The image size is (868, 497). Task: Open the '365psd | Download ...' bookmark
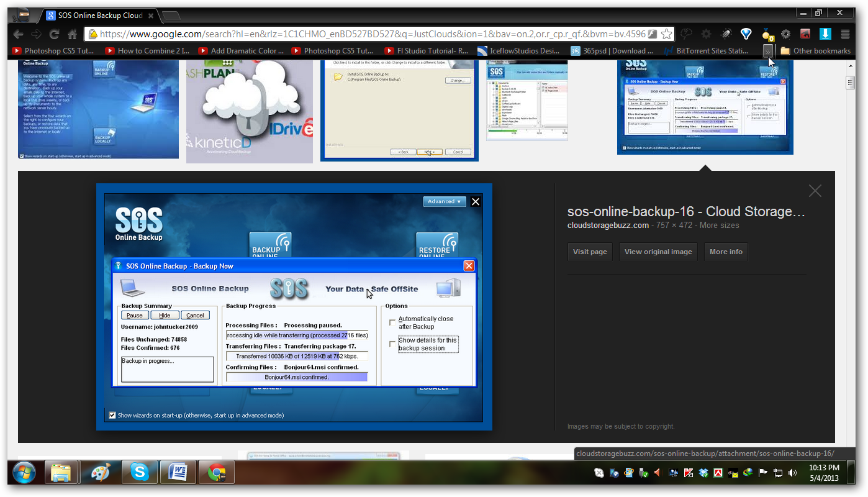612,51
